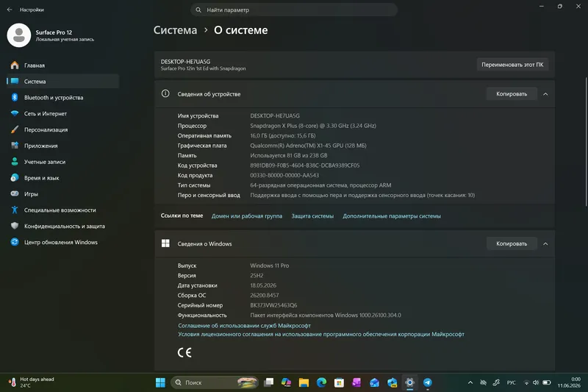Open Дополнительные параметры системы link

[x=392, y=216]
